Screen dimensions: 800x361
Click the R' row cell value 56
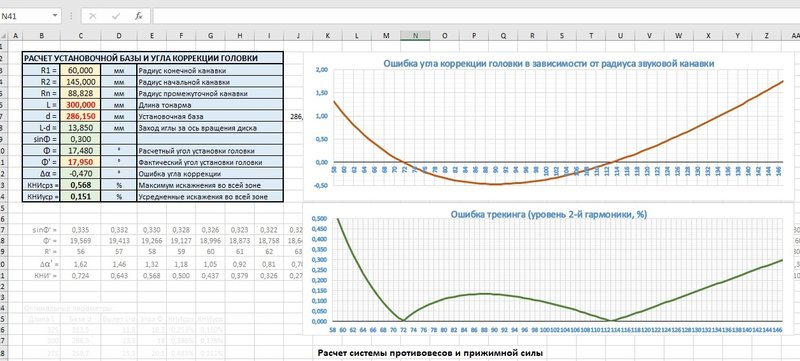point(81,252)
